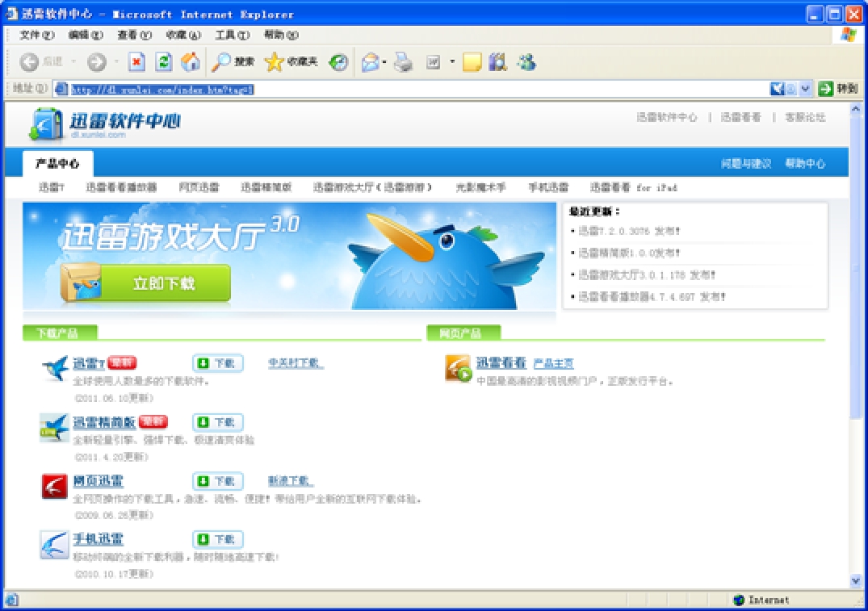Click the yellow note toolbar icon
Screen dimensions: 868x611
pos(472,62)
